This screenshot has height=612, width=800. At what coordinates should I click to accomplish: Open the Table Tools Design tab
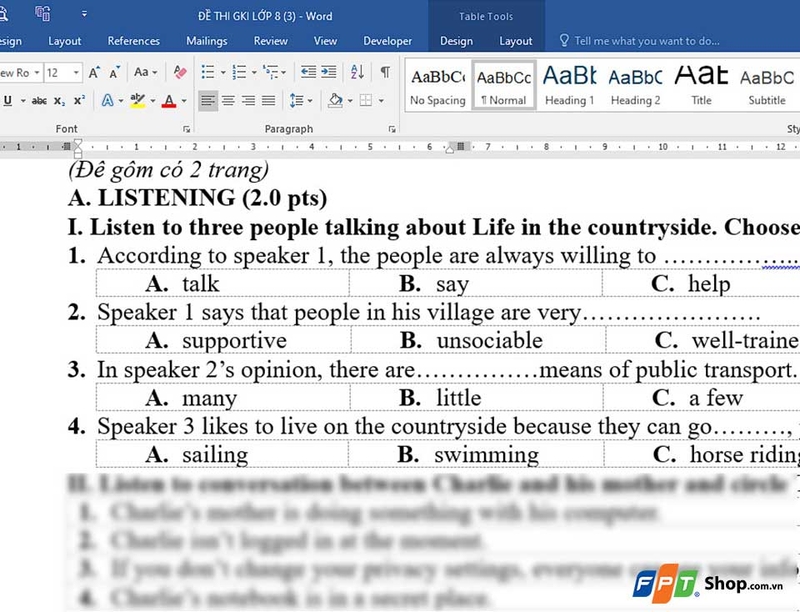(456, 41)
